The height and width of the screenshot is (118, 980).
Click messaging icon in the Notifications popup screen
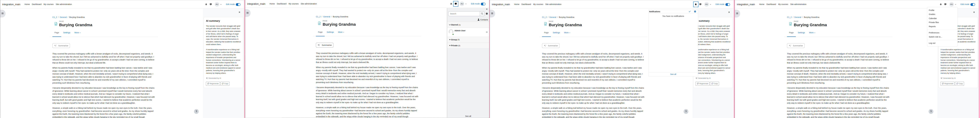(700, 4)
